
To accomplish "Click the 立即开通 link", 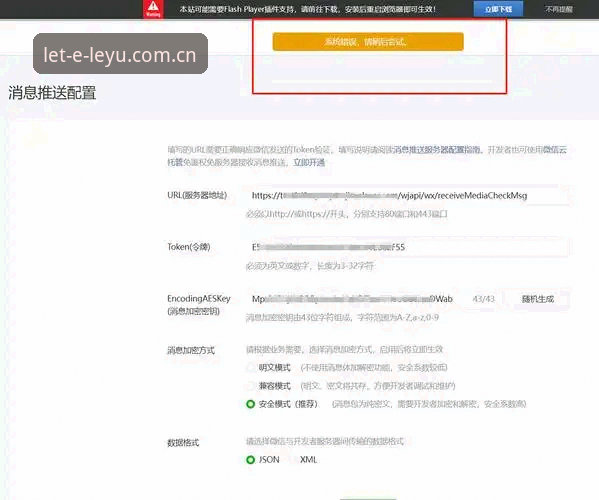I will click(x=309, y=162).
